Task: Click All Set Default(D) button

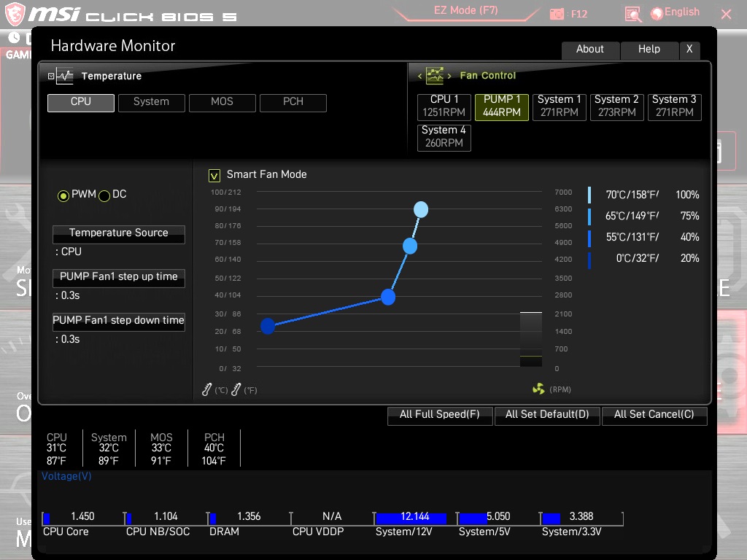Action: click(547, 415)
